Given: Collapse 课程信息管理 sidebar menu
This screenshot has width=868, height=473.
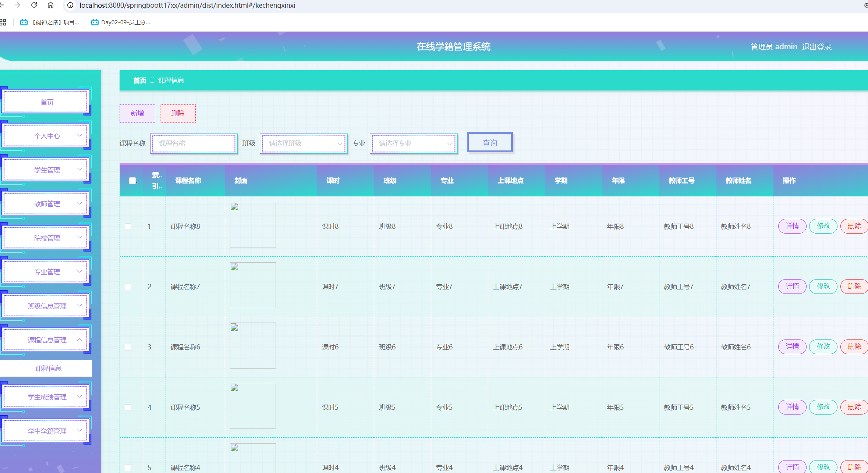Looking at the screenshot, I should (46, 340).
